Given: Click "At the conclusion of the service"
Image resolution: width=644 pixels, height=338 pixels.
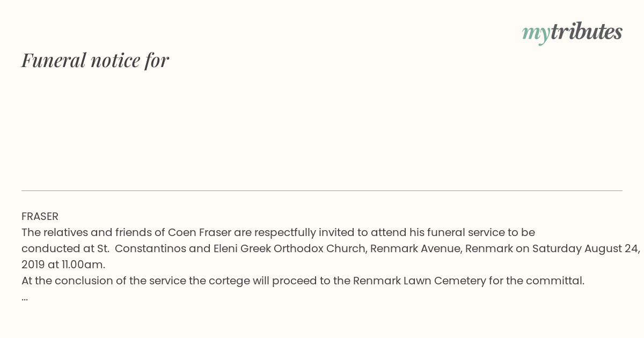Looking at the screenshot, I should click(104, 281).
